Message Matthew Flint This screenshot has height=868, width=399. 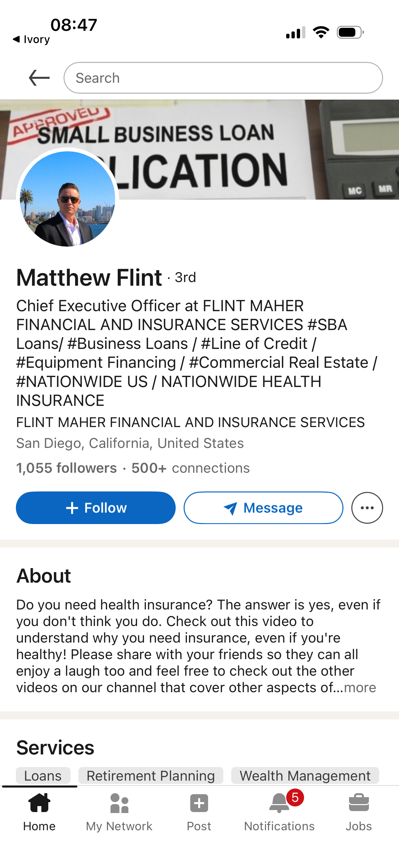263,508
